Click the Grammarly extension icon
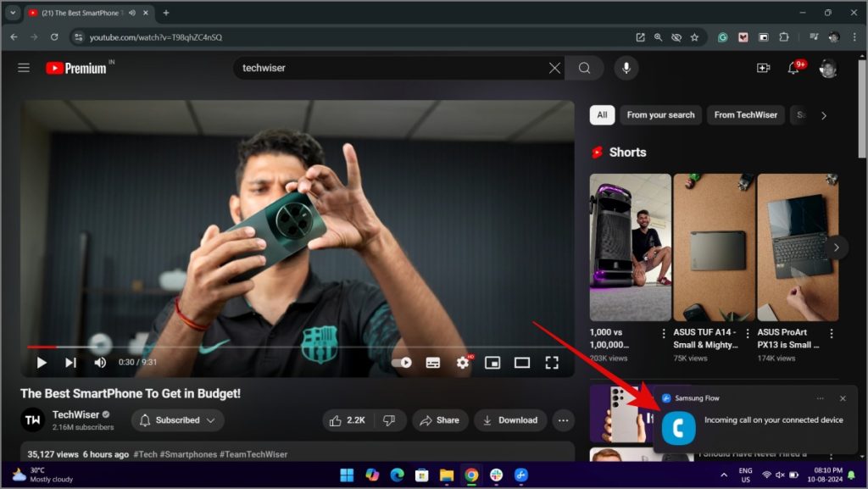Viewport: 868px width, 489px height. (722, 37)
